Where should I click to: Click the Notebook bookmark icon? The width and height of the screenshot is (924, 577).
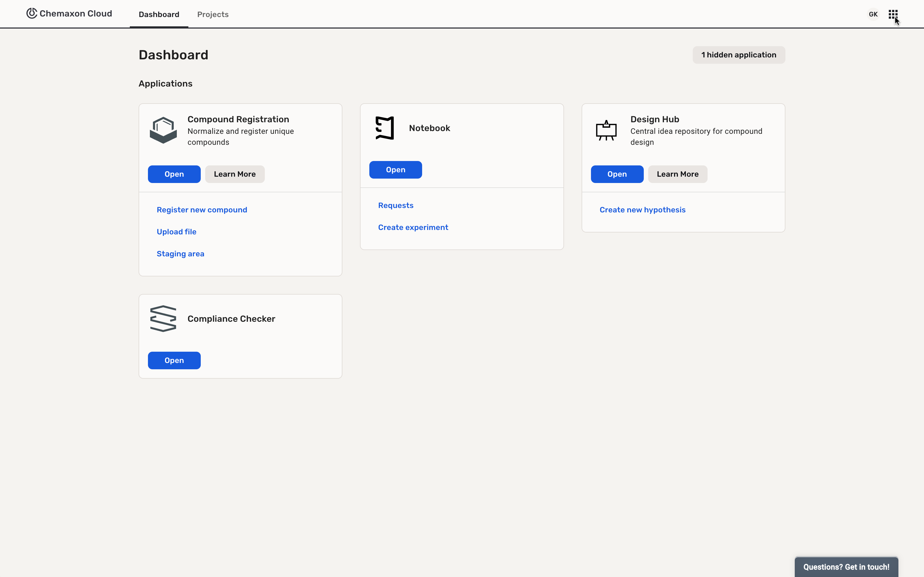(x=384, y=128)
